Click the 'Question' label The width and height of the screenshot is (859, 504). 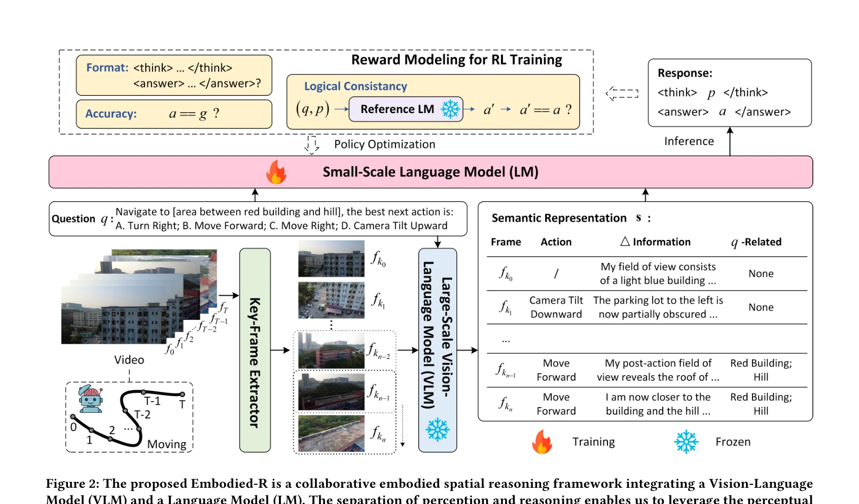tap(73, 219)
